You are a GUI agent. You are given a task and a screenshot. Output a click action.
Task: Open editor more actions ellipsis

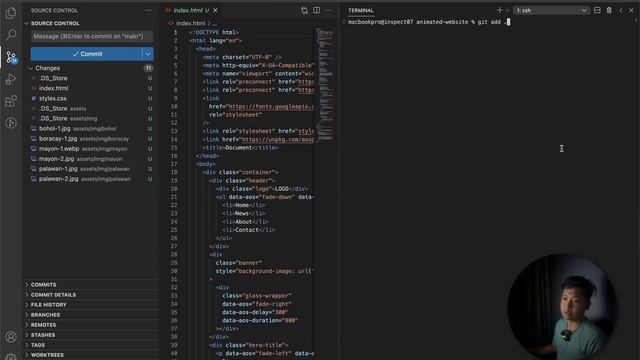click(329, 10)
